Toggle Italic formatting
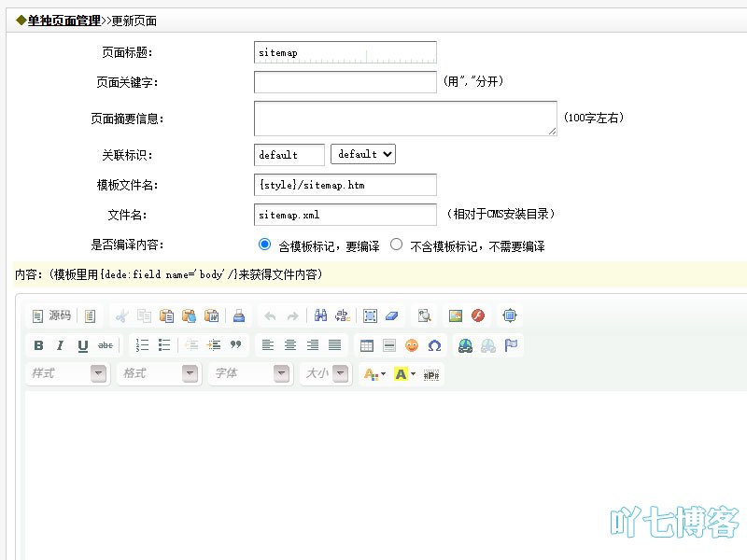The height and width of the screenshot is (560, 747). pyautogui.click(x=60, y=345)
